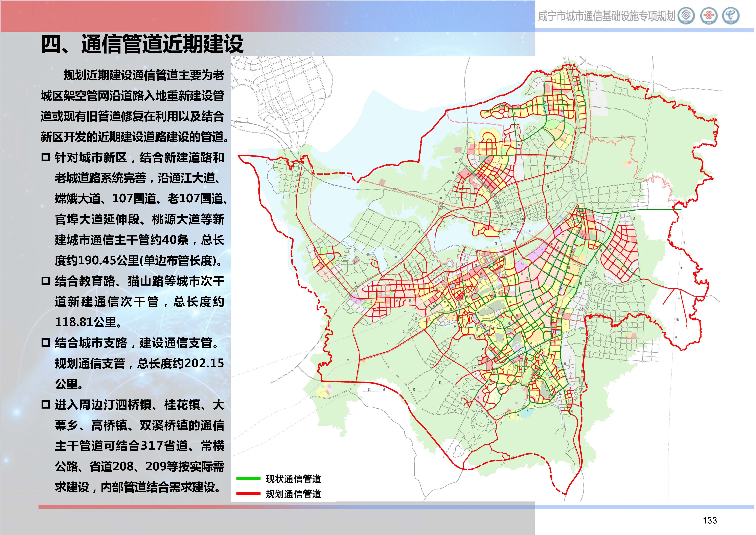Click the green line swatch for 现状通信管道
The width and height of the screenshot is (756, 535).
(x=248, y=479)
